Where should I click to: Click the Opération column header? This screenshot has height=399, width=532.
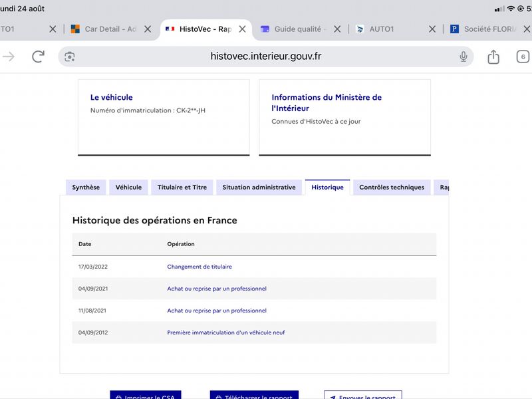coord(181,244)
